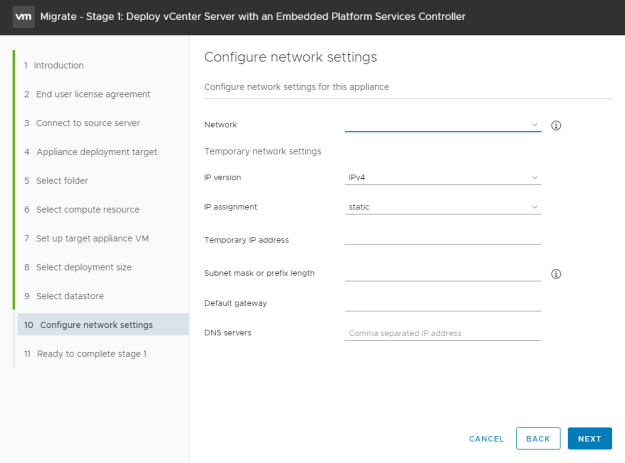Open the info icon beside Subnet mask field

click(556, 274)
